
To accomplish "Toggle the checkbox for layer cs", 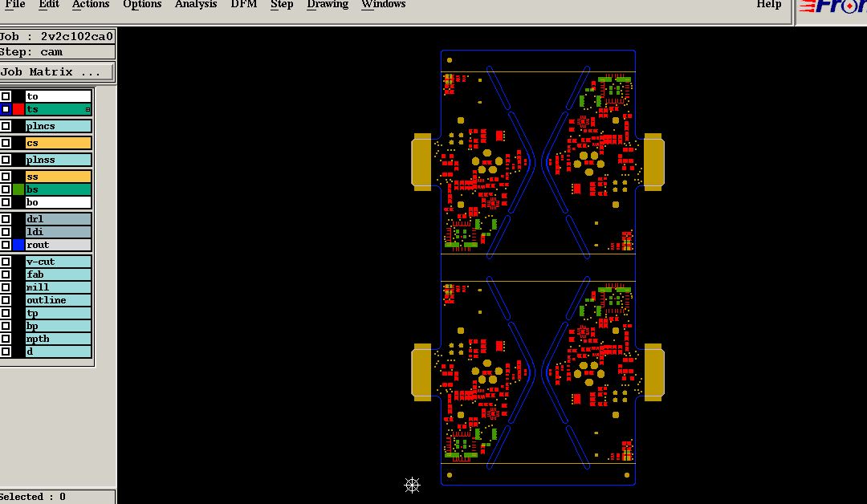I will pyautogui.click(x=6, y=143).
